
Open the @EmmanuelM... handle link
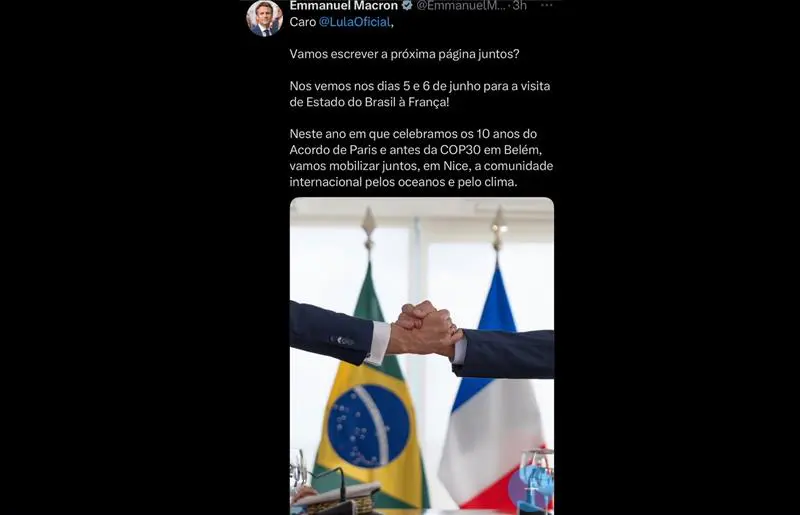(x=461, y=6)
